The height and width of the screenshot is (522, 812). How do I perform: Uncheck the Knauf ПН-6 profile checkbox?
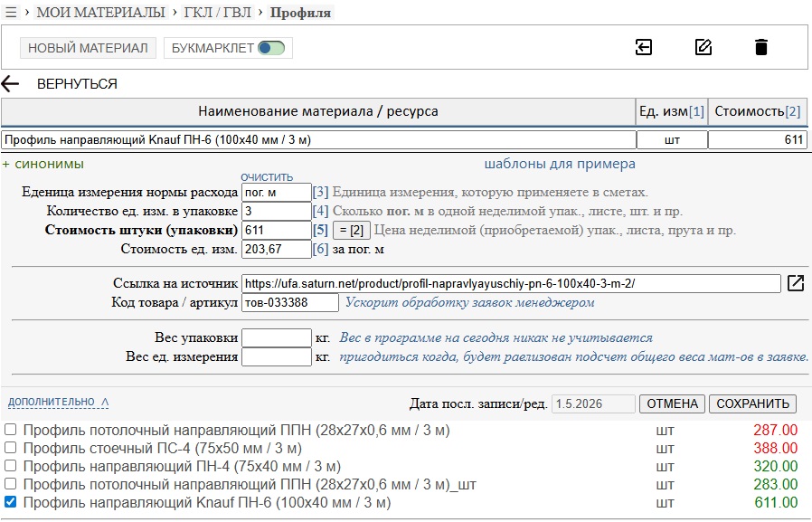point(10,502)
